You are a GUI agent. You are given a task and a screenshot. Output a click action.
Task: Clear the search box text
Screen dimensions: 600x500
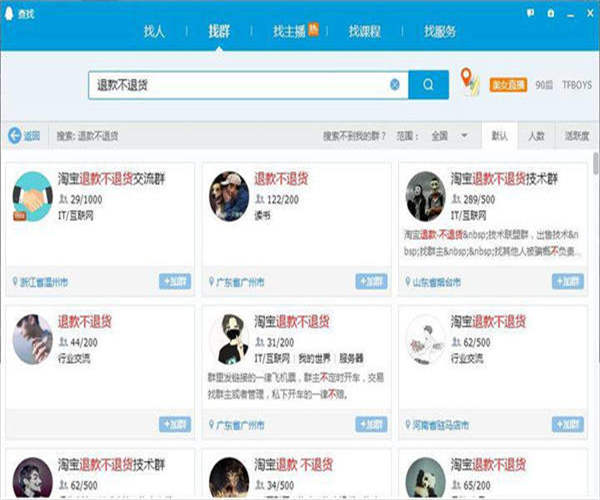(x=395, y=85)
